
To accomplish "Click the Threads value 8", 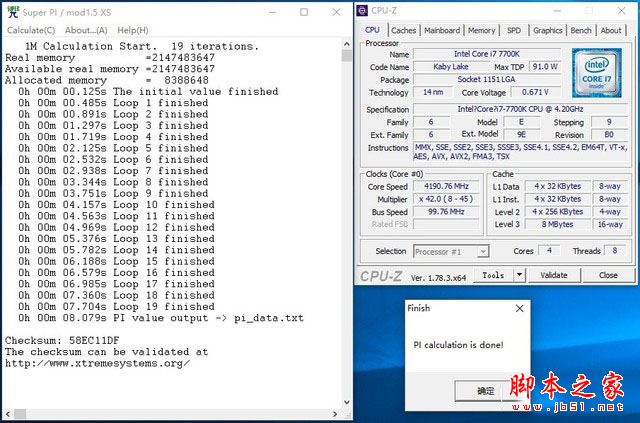I will tap(615, 251).
